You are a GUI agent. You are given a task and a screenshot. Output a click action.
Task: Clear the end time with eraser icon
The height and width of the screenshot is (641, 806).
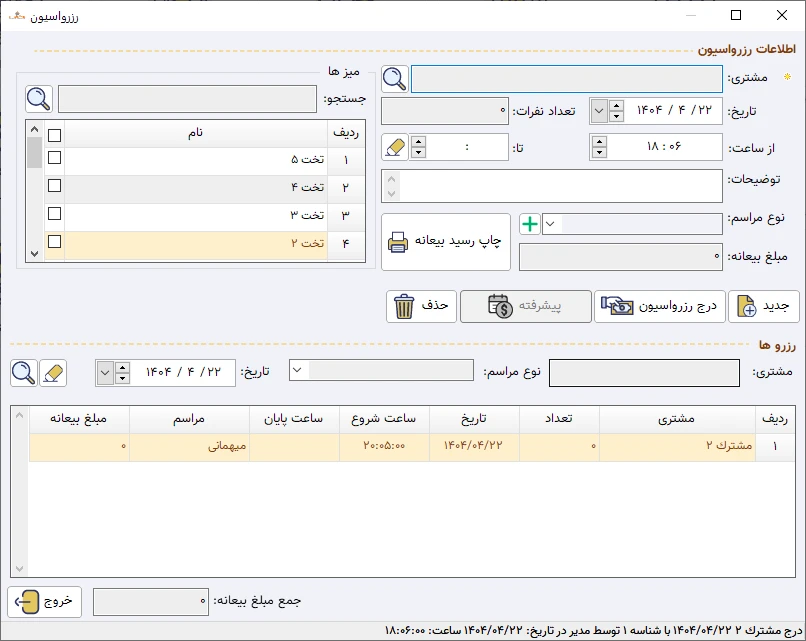395,147
